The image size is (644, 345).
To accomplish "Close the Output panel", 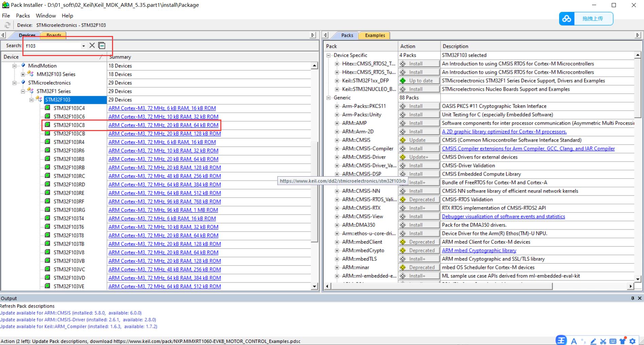I will pyautogui.click(x=640, y=298).
